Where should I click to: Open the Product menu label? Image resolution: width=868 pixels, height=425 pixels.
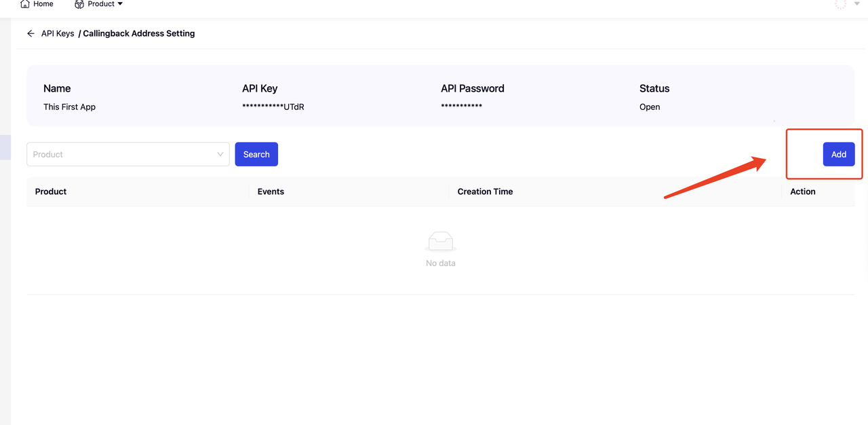pos(101,4)
